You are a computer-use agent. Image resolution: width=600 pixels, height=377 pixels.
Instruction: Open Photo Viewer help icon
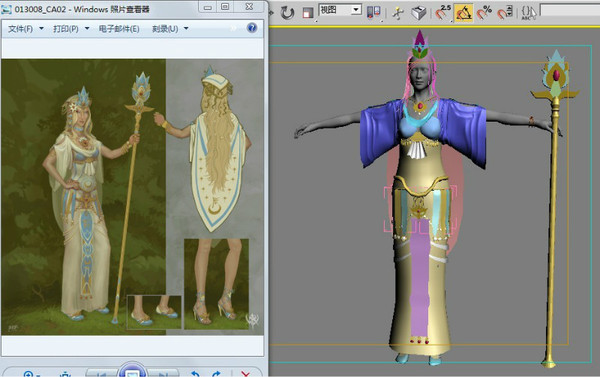pos(252,28)
